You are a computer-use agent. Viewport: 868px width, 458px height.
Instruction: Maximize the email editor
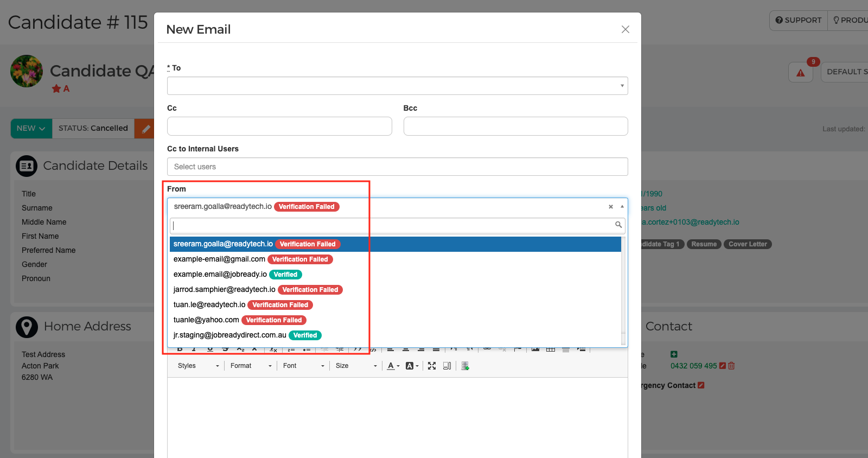[x=432, y=366]
